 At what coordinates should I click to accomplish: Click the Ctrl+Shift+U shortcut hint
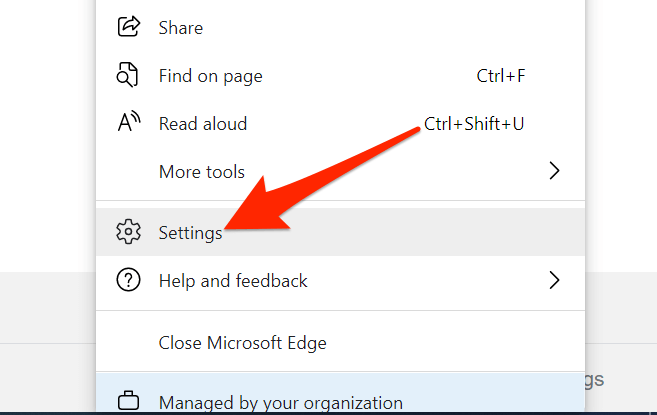pos(474,124)
